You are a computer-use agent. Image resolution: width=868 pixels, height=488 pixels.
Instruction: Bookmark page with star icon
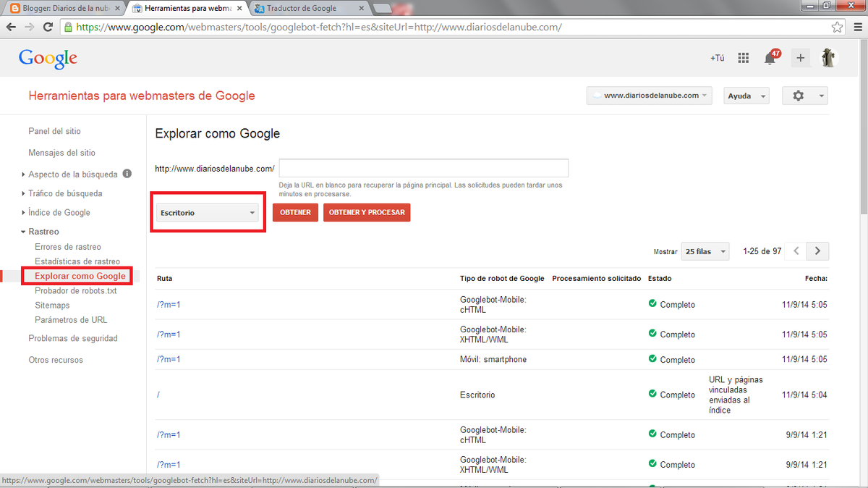click(x=837, y=27)
